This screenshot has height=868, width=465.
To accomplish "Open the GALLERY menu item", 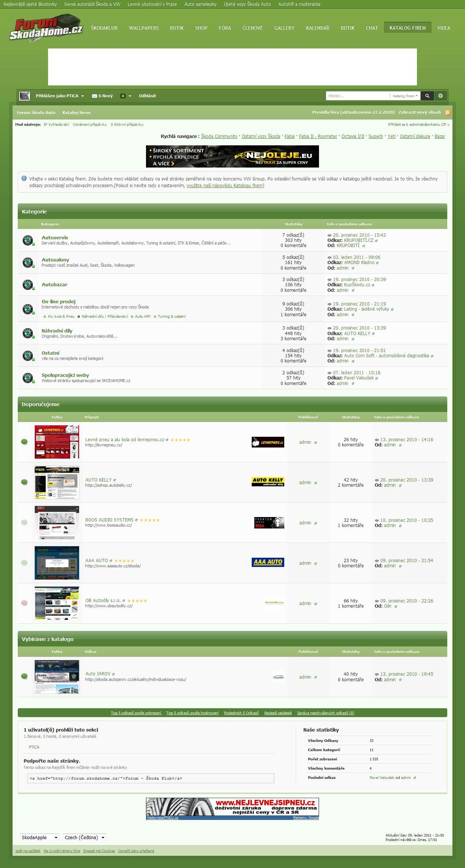I will point(284,28).
